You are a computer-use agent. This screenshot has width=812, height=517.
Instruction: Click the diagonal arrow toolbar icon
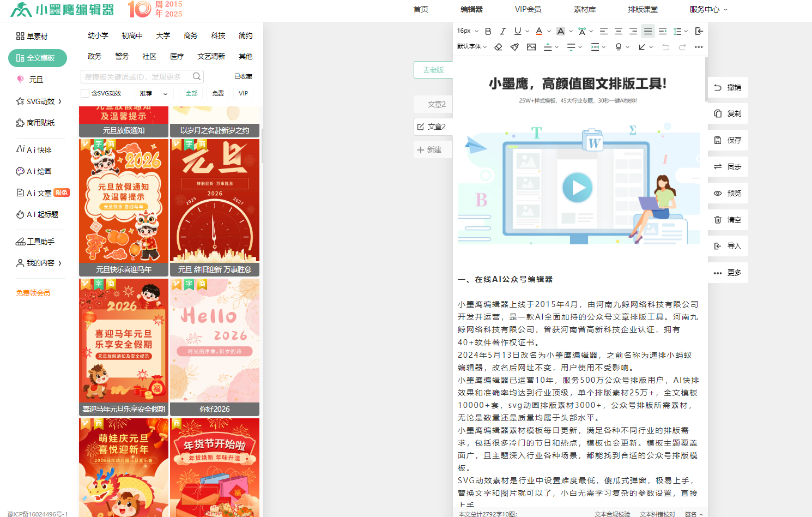[642, 47]
